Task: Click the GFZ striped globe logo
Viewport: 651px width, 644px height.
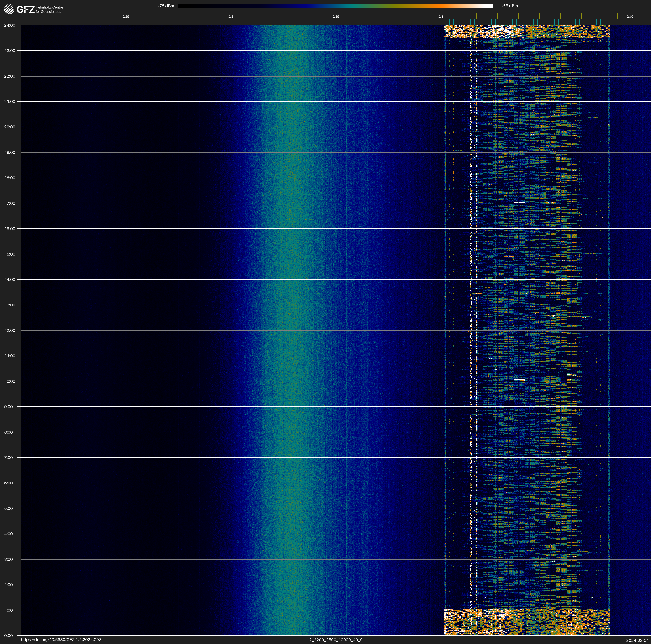Action: tap(9, 9)
